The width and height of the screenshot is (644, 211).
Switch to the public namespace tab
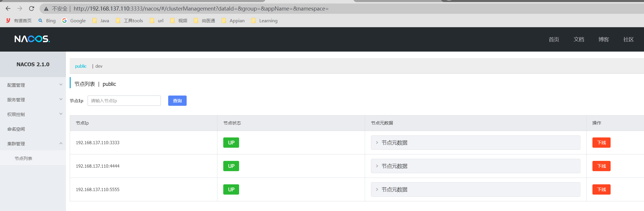click(81, 66)
